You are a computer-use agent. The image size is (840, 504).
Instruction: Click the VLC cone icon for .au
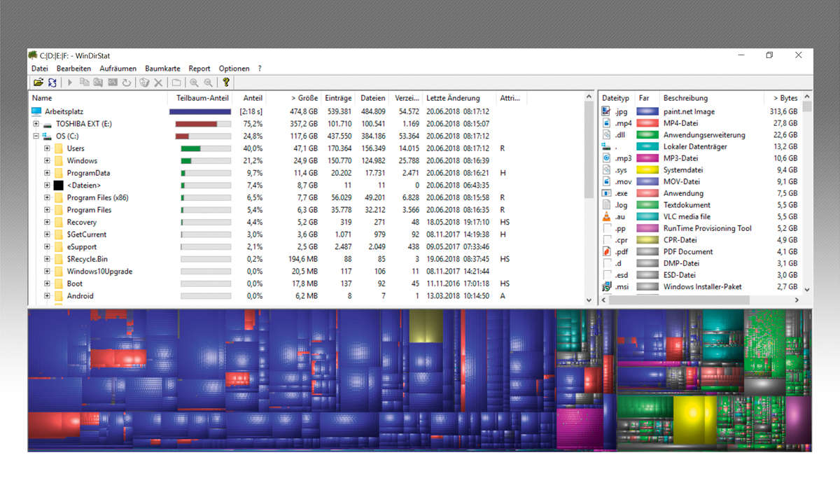point(607,216)
